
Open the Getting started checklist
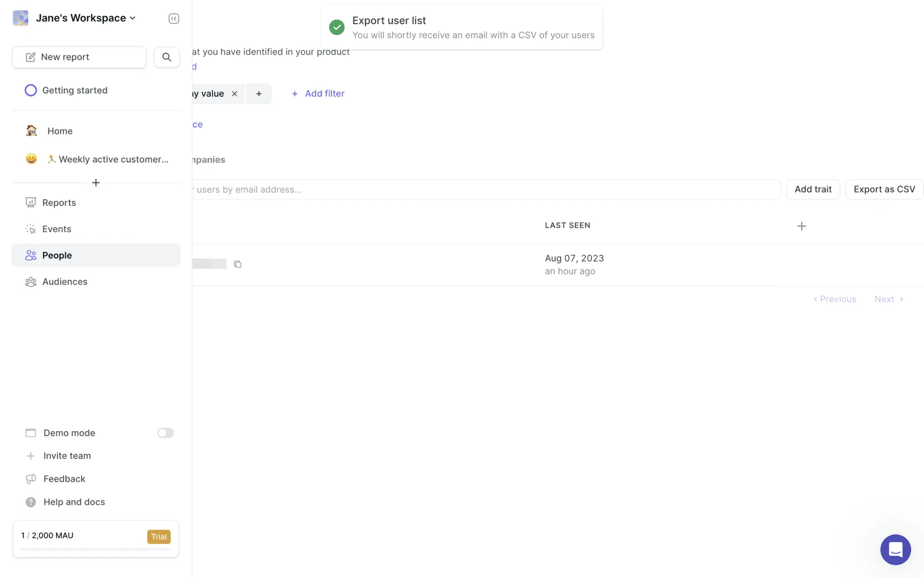click(x=75, y=91)
